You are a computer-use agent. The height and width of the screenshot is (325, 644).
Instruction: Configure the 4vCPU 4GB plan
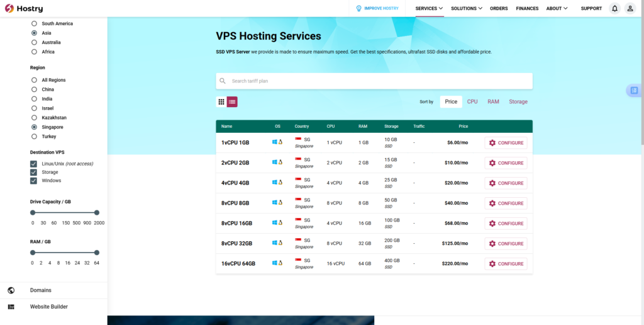coord(506,183)
